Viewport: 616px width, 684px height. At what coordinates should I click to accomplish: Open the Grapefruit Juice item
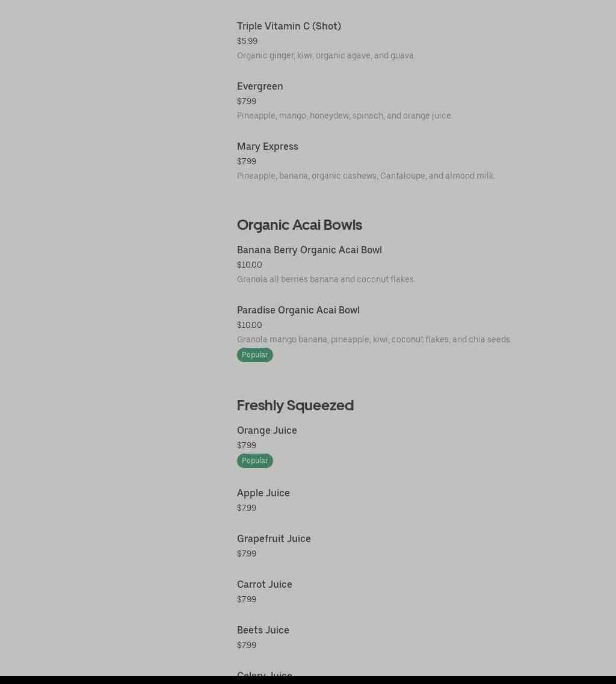coord(274,538)
